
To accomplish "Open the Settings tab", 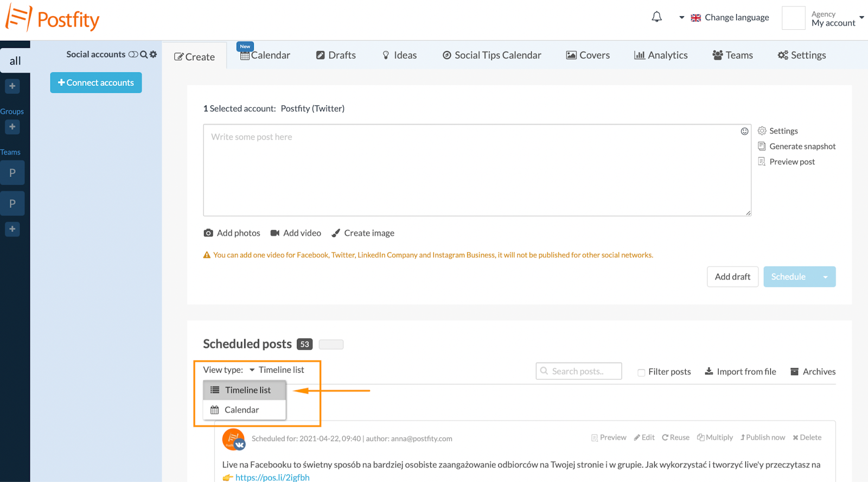I will coord(801,55).
